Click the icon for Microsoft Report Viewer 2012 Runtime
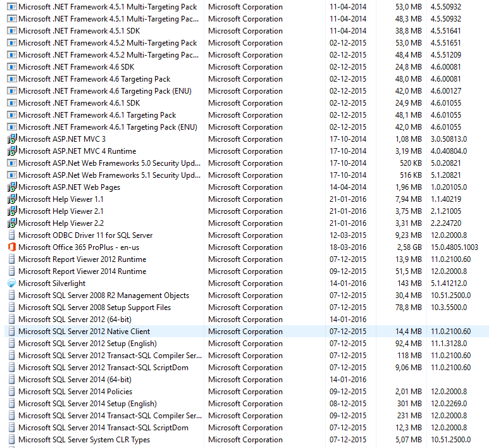 [x=12, y=259]
